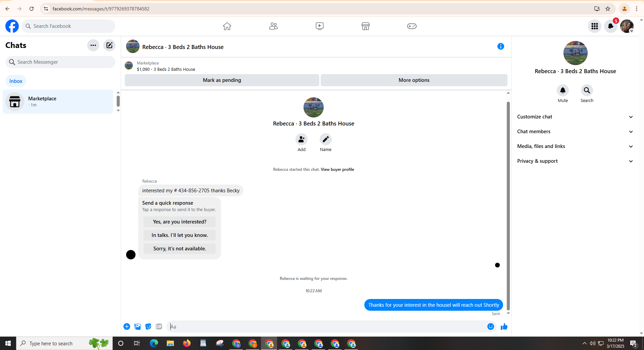This screenshot has width=644, height=350.
Task: Open Chrome three-dot menu
Action: click(637, 9)
